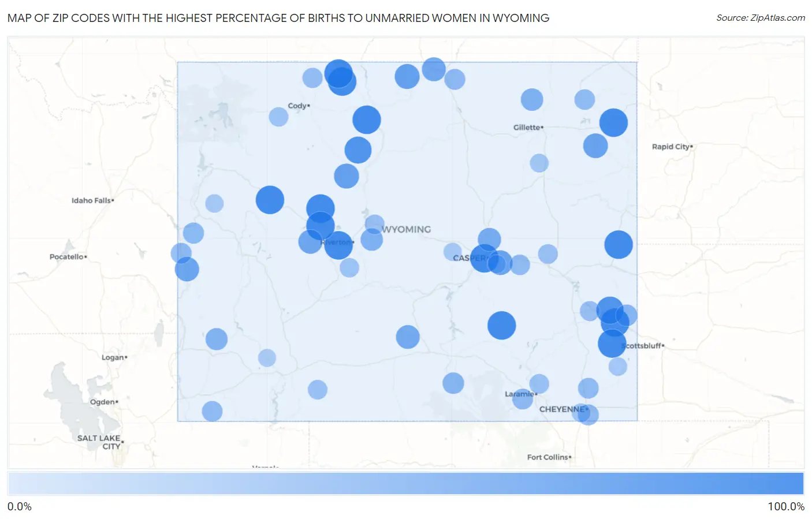812x519 pixels.
Task: Select the bubble directly above WYOMING label
Action: 374,225
